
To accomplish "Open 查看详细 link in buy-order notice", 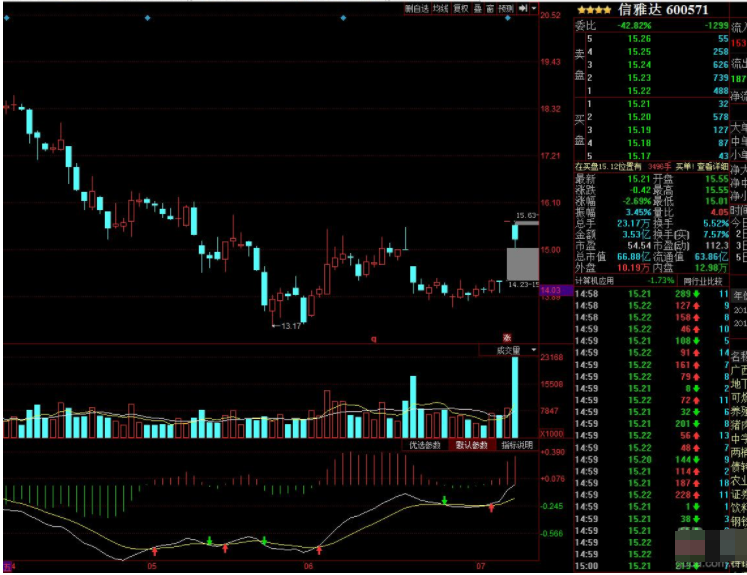I will pyautogui.click(x=713, y=166).
